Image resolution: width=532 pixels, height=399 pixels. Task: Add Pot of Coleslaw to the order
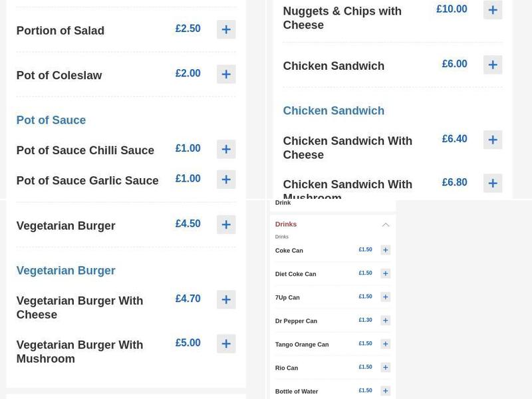pyautogui.click(x=226, y=74)
